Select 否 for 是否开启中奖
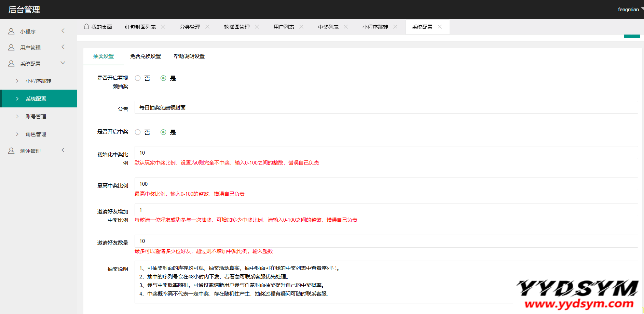Viewport: 644px width, 314px height. (x=138, y=132)
